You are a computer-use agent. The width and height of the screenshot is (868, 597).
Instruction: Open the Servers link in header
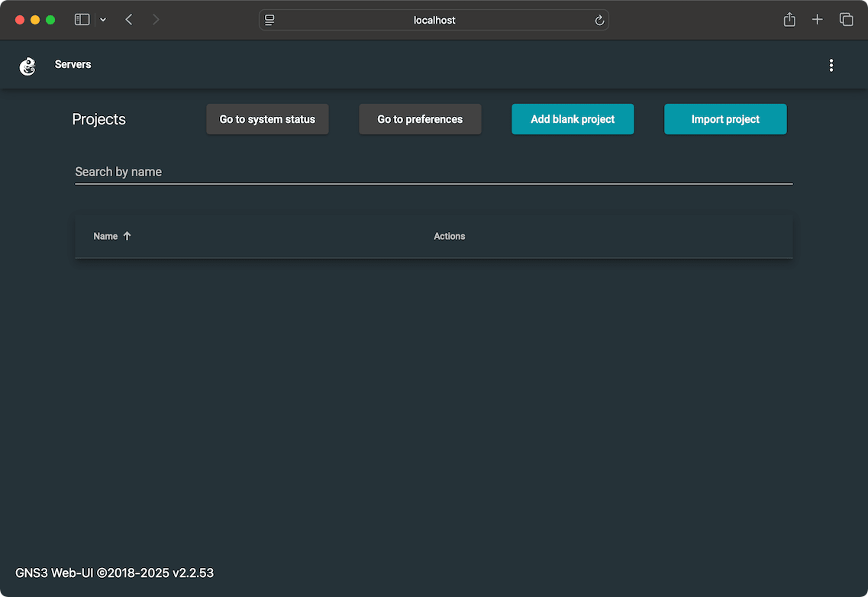(73, 64)
